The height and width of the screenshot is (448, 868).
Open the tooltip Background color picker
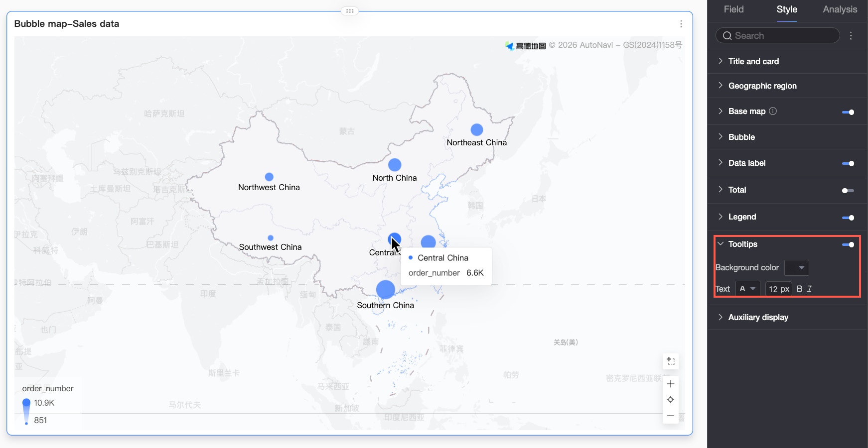tap(797, 268)
